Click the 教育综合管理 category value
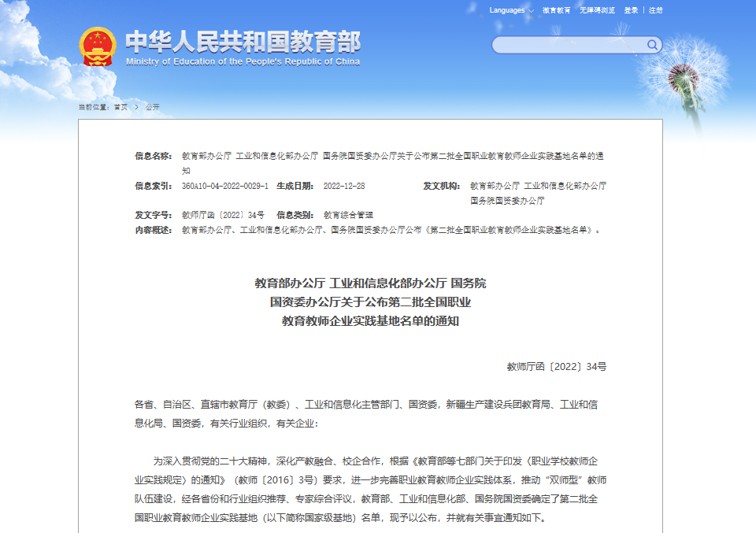The width and height of the screenshot is (756, 533). (348, 215)
